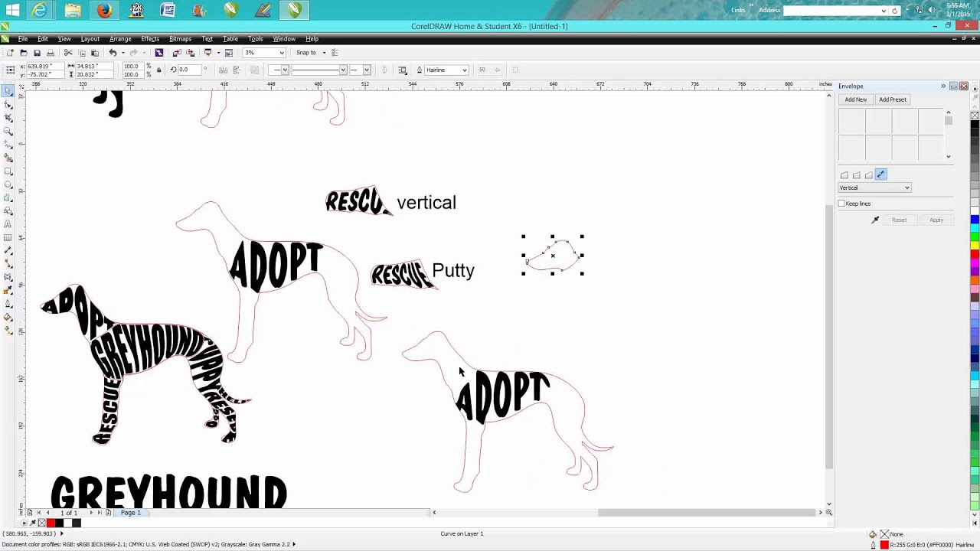Select the Shape tool in toolbox
This screenshot has width=980, height=551.
8,105
